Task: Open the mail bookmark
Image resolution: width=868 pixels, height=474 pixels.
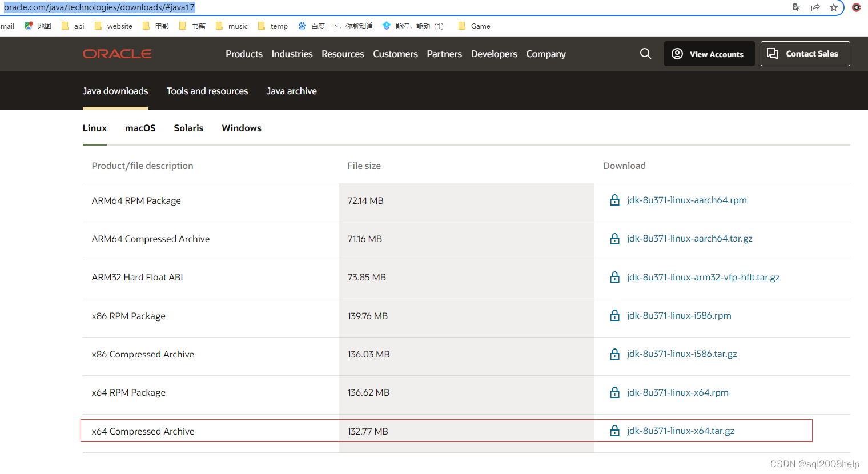Action: (7, 26)
